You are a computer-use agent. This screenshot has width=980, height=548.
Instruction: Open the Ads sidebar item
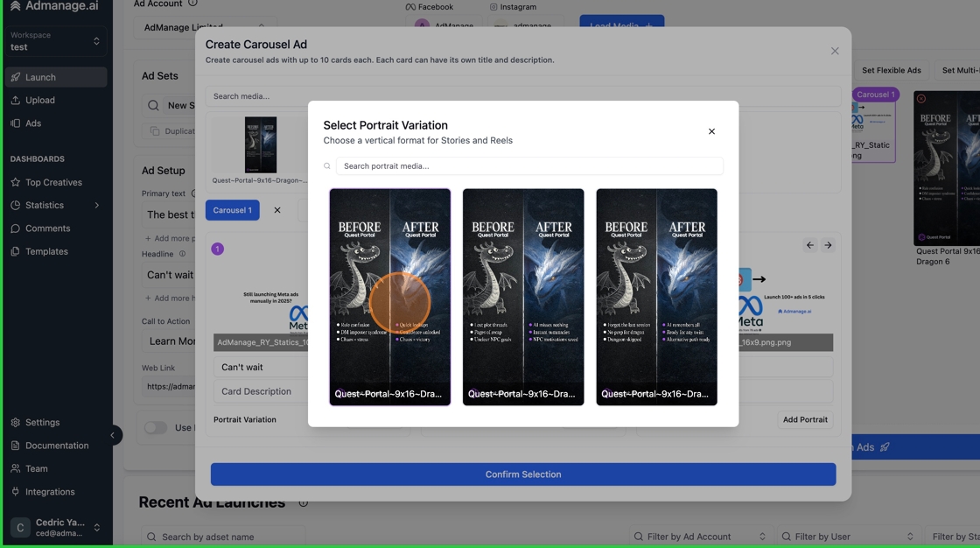click(x=56, y=123)
